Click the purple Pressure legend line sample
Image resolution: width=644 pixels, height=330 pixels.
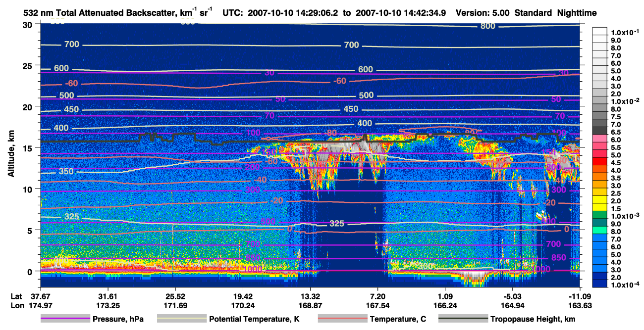pyautogui.click(x=66, y=319)
